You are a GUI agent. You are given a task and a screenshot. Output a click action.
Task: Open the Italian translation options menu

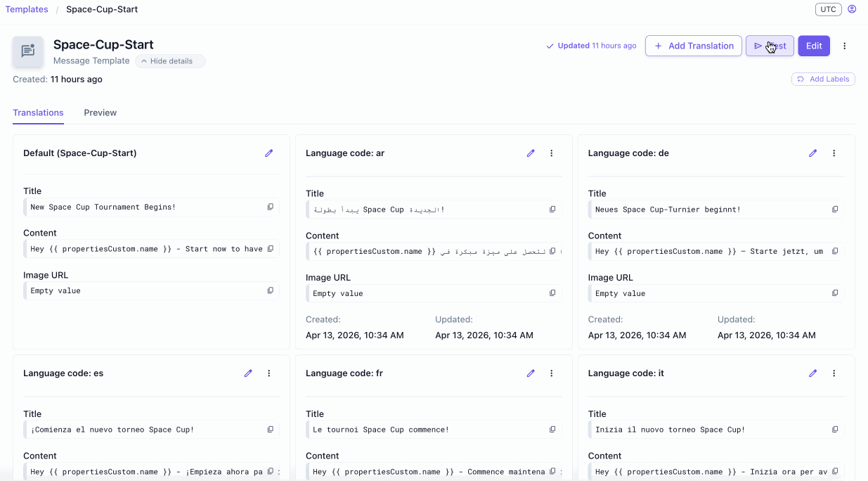[834, 373]
